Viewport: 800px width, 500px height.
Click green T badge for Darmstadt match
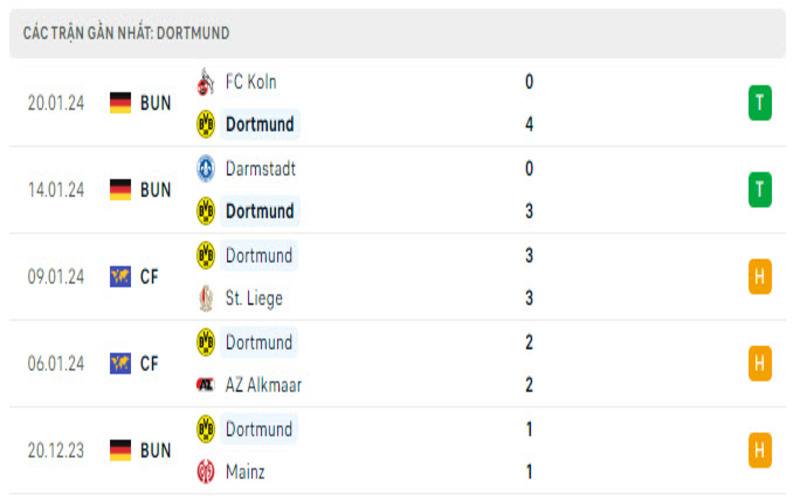click(x=760, y=190)
